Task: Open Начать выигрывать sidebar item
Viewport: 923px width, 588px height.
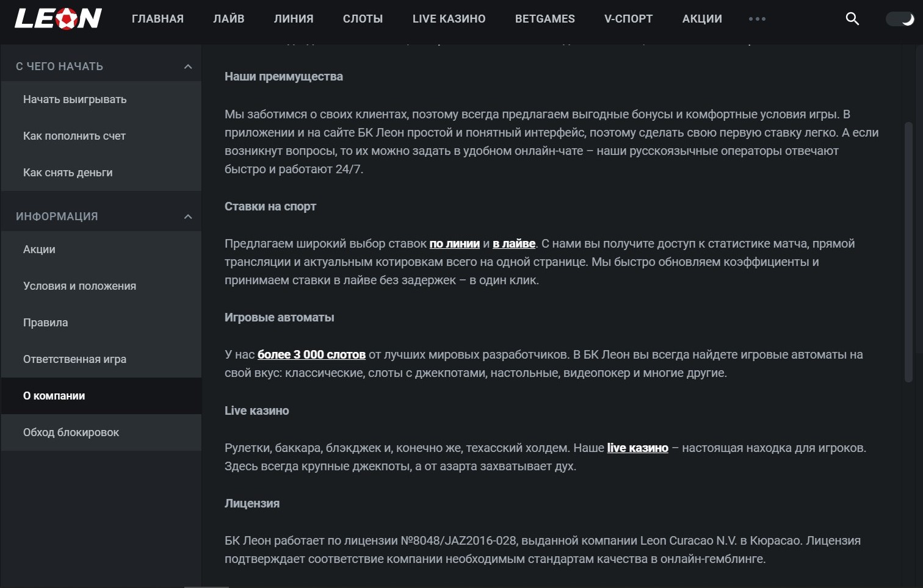Action: 101,99
